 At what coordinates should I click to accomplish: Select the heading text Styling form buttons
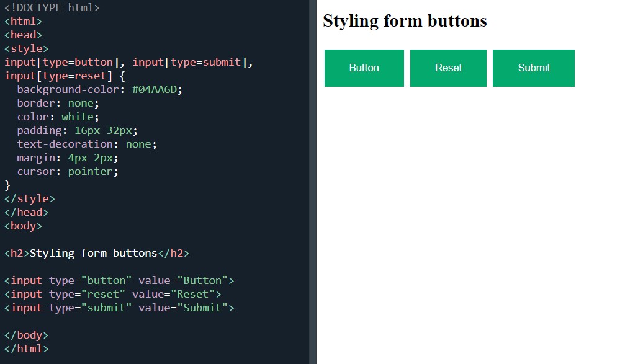tap(404, 20)
